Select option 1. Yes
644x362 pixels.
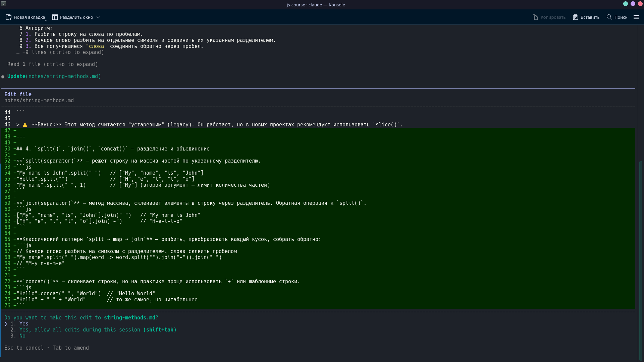[19, 324]
